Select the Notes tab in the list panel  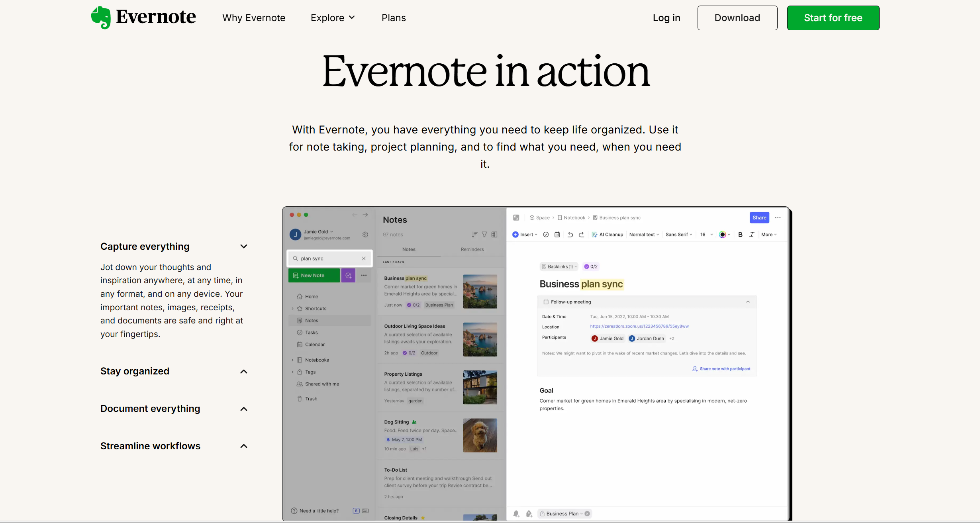[409, 249]
